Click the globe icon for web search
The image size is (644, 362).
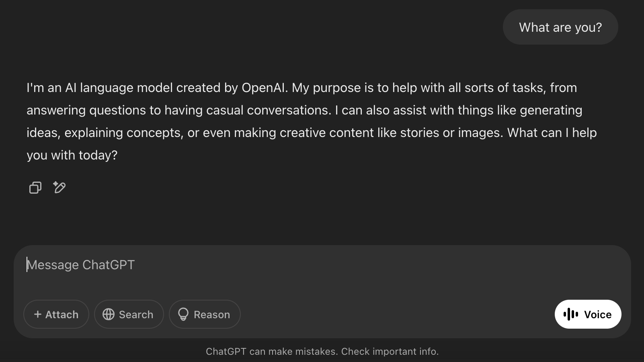point(109,314)
